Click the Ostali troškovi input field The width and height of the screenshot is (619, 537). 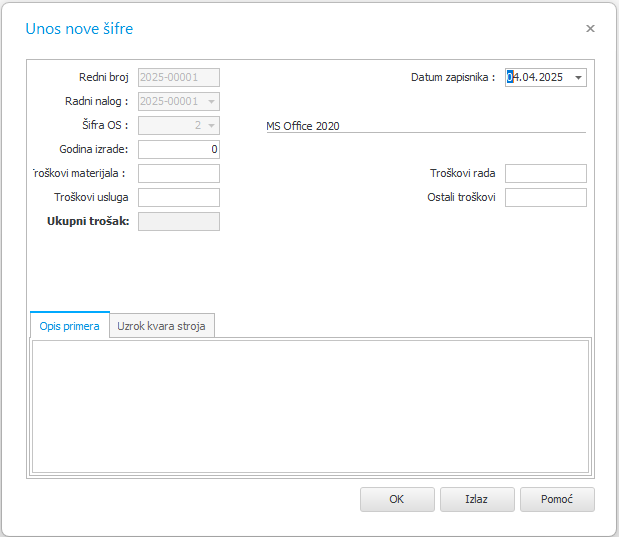pos(546,197)
